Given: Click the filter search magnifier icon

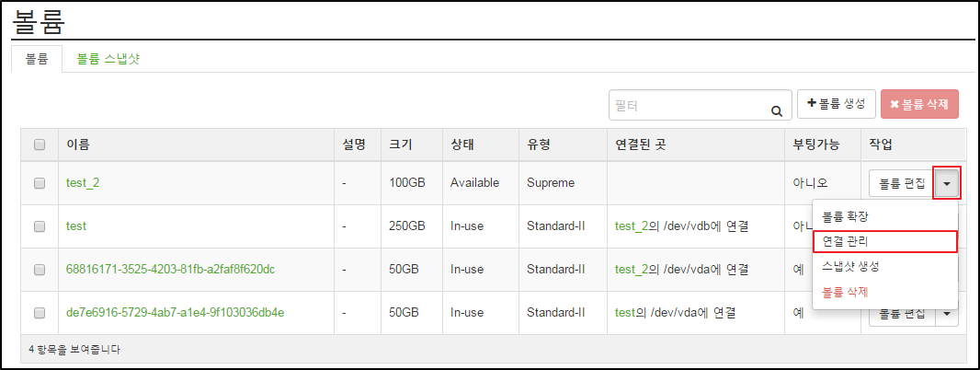Looking at the screenshot, I should coord(777,111).
